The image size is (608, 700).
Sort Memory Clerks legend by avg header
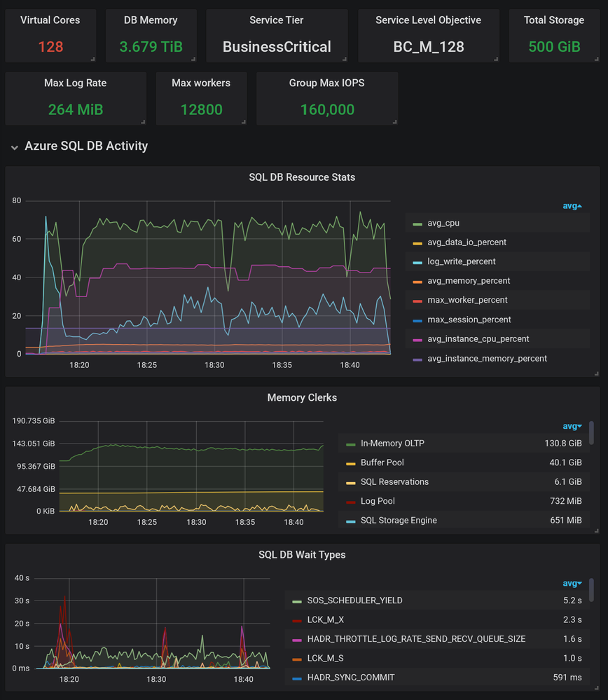[572, 426]
